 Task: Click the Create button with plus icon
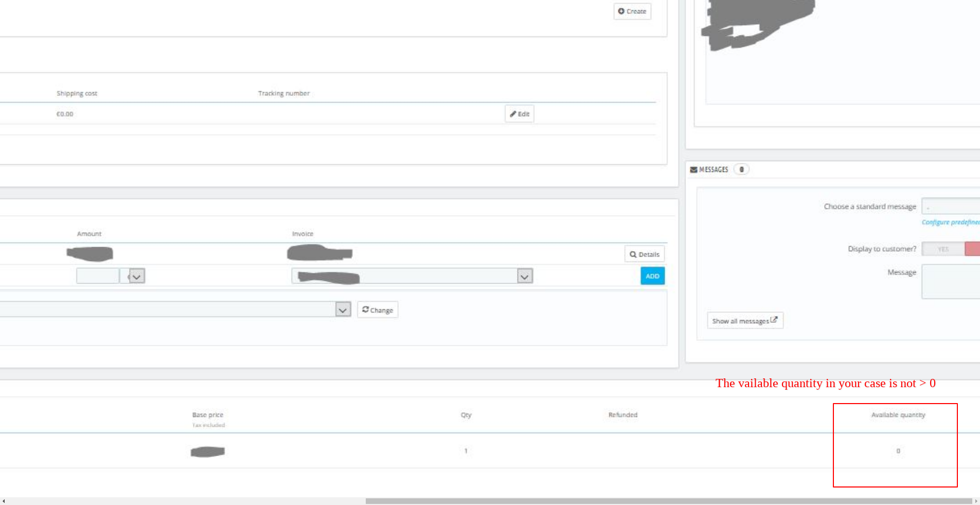click(x=632, y=11)
